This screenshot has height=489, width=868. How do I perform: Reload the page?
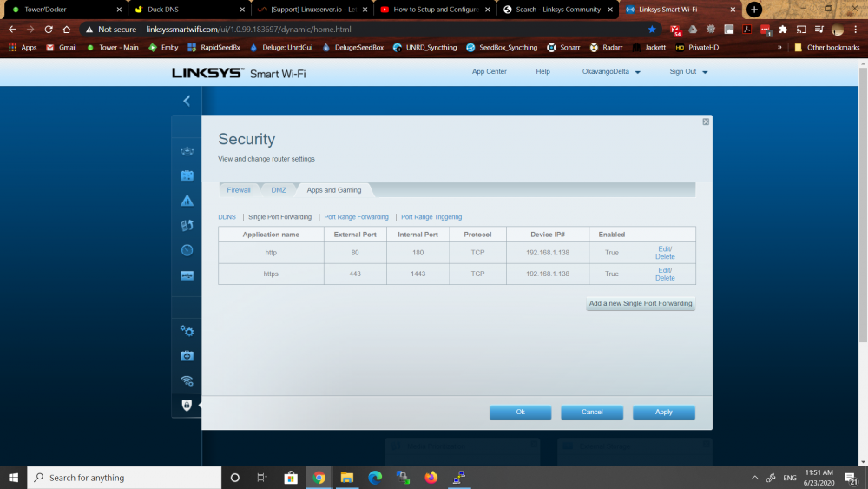pos(49,30)
